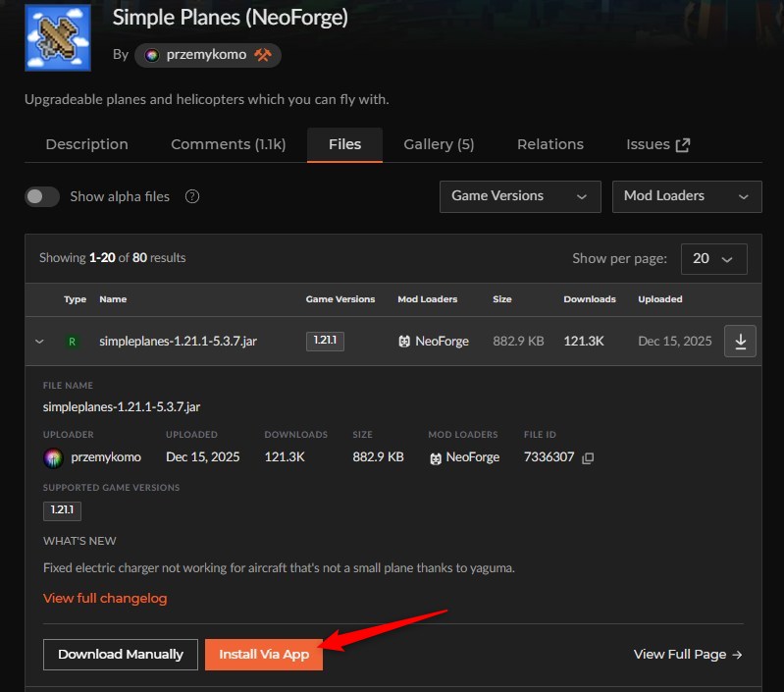784x692 pixels.
Task: Click the 1.21.1 version tag in table row
Action: click(x=325, y=341)
